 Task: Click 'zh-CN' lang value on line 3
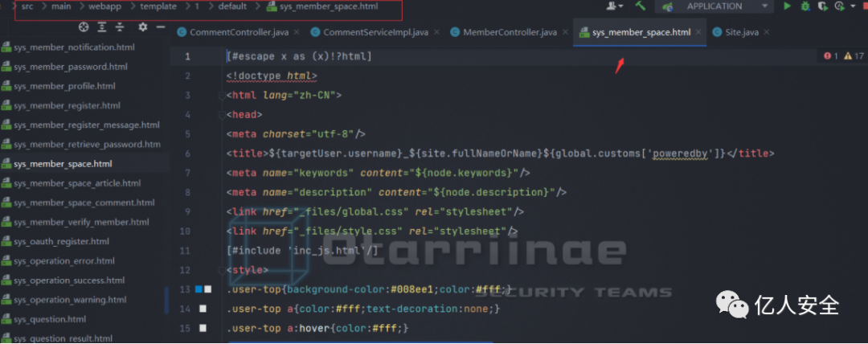coord(317,96)
